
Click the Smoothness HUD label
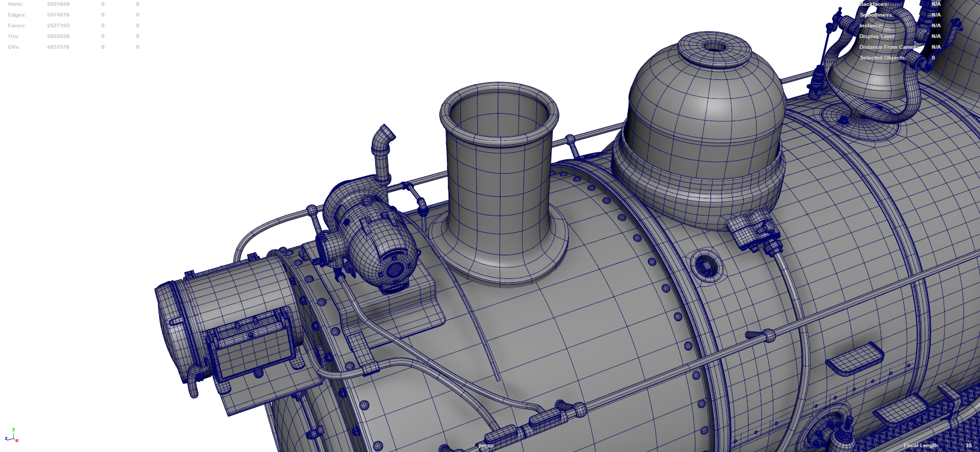[x=876, y=15]
